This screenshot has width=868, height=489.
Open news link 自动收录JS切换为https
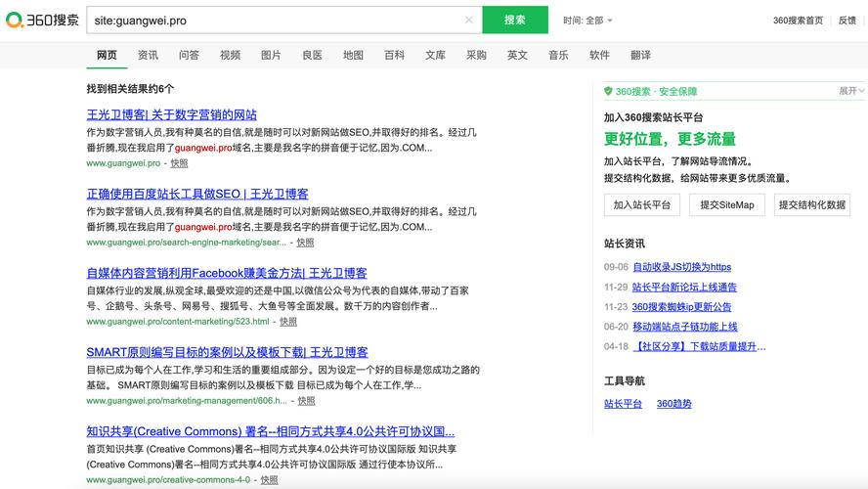pos(681,267)
